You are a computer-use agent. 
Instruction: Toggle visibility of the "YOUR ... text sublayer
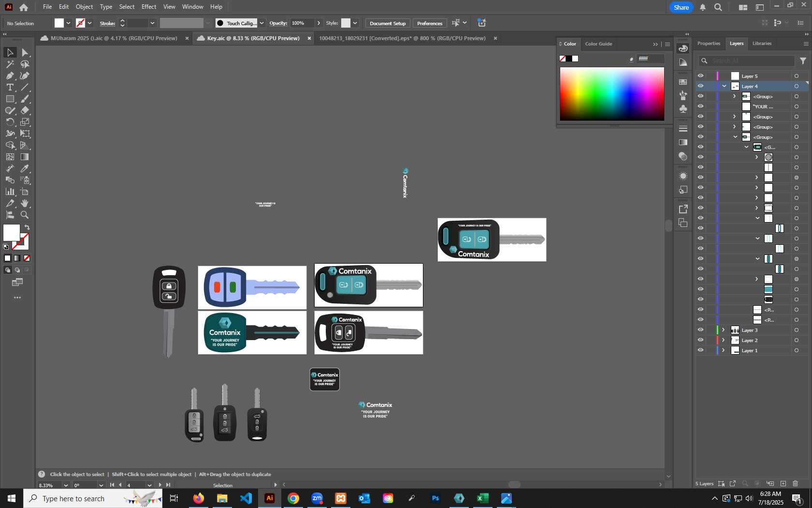coord(700,106)
